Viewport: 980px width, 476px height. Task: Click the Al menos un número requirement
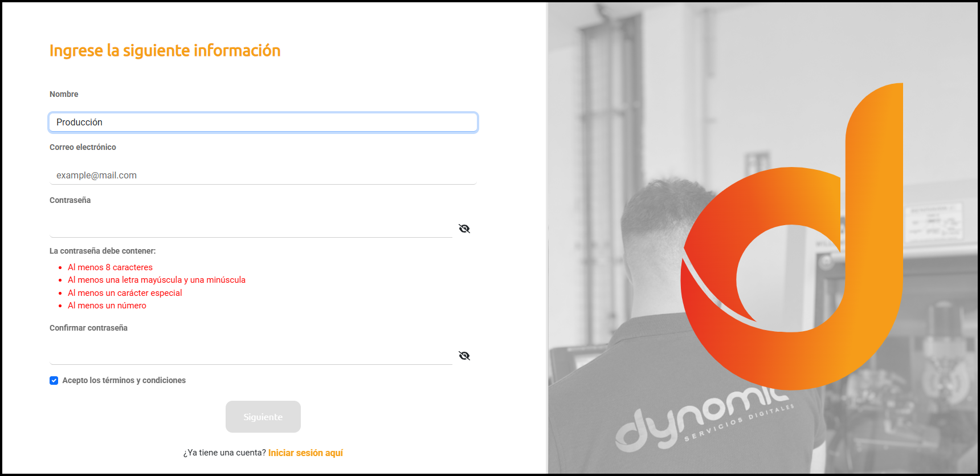107,306
